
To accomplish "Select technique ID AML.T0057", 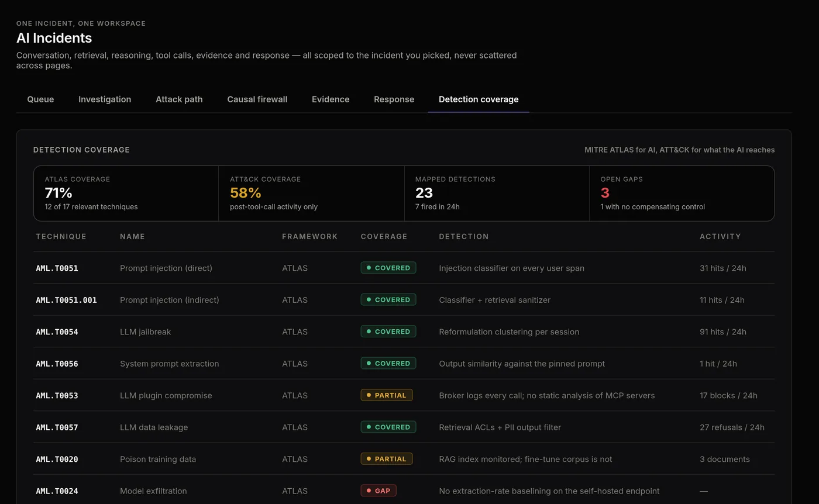I will coord(57,427).
